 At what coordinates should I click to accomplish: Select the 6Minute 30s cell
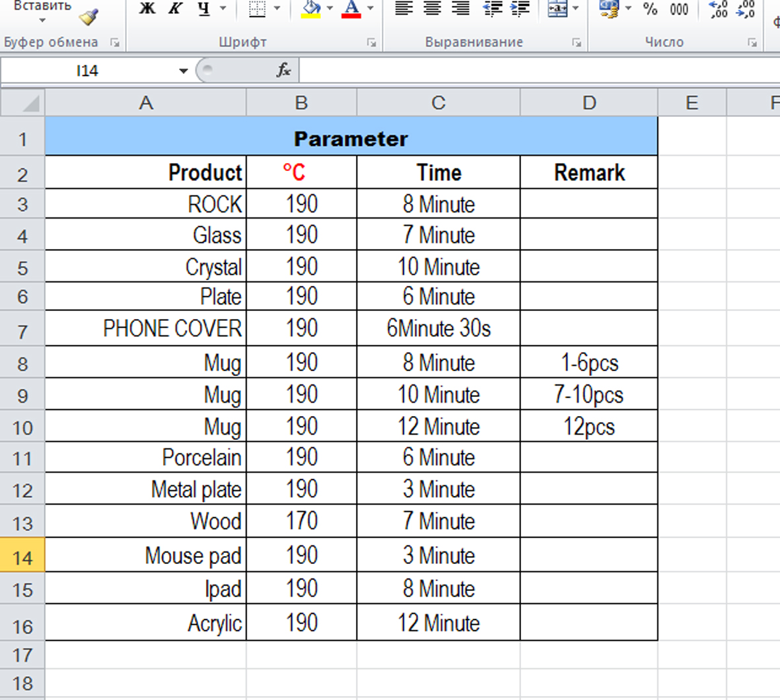439,328
